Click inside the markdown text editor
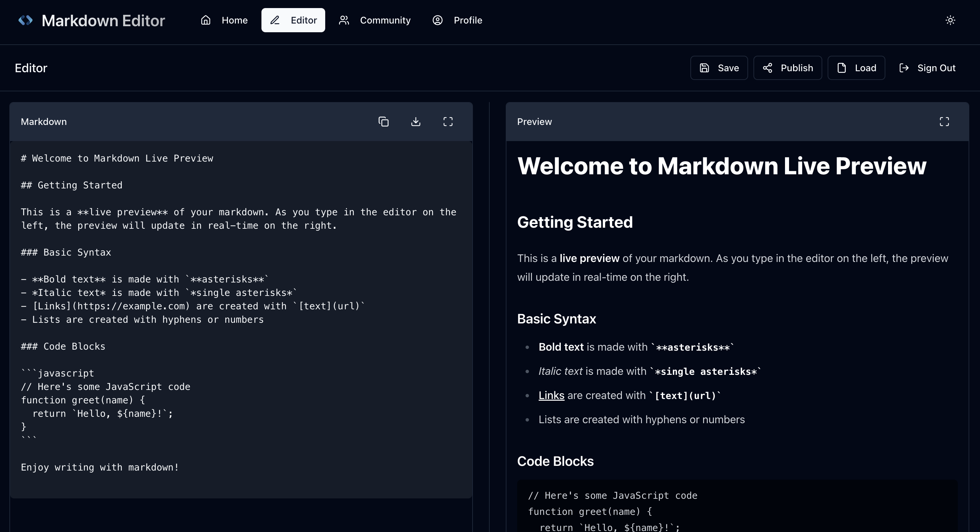 [241, 320]
